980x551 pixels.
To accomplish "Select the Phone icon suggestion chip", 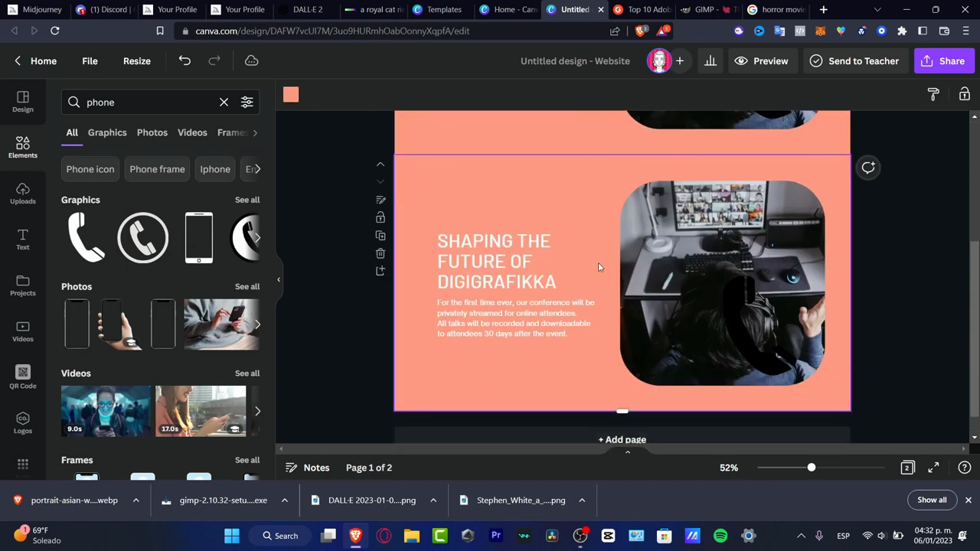I will 90,169.
